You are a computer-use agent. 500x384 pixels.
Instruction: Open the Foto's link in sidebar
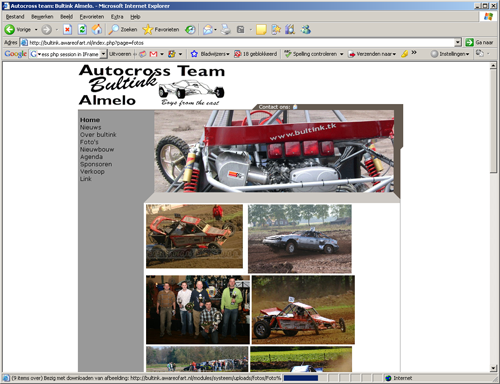[89, 142]
